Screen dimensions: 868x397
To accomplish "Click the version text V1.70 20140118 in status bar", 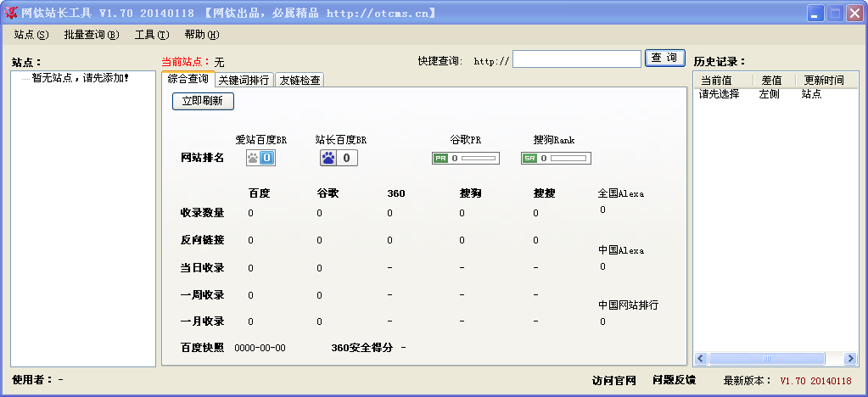I will (x=816, y=380).
